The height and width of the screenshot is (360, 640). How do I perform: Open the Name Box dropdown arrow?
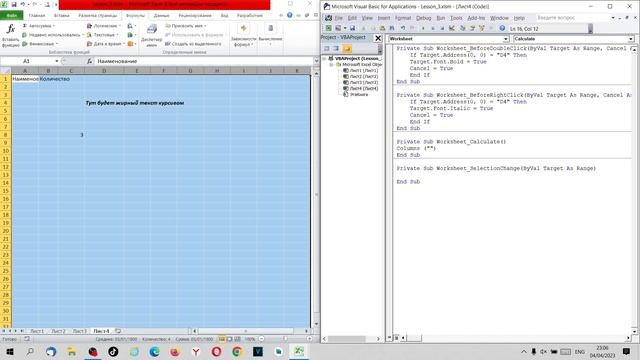point(57,61)
